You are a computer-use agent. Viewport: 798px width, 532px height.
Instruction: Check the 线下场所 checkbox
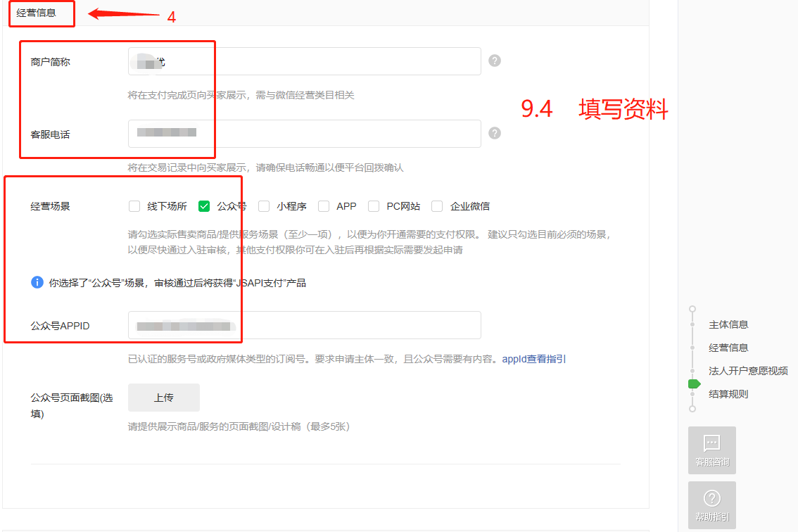[x=134, y=206]
